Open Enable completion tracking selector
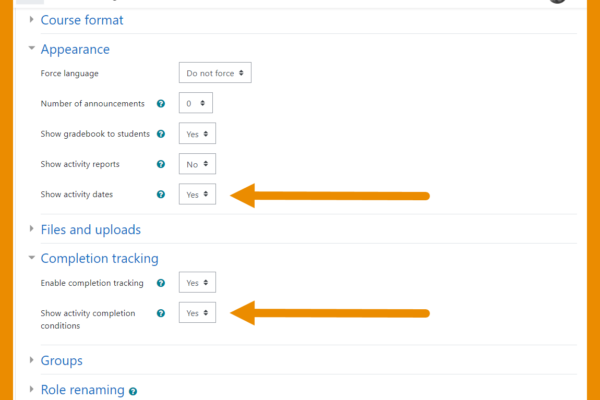 pos(197,282)
